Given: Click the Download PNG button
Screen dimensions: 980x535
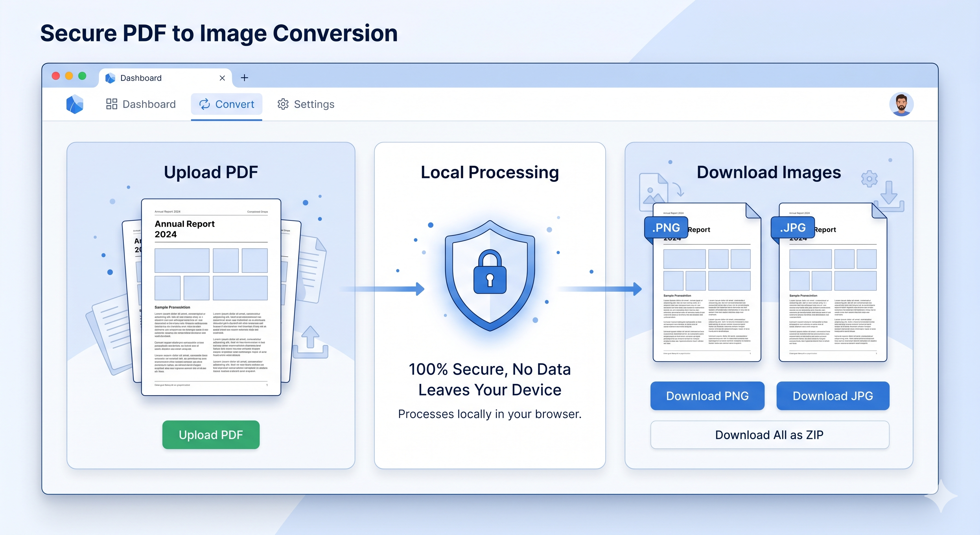Looking at the screenshot, I should pos(707,396).
